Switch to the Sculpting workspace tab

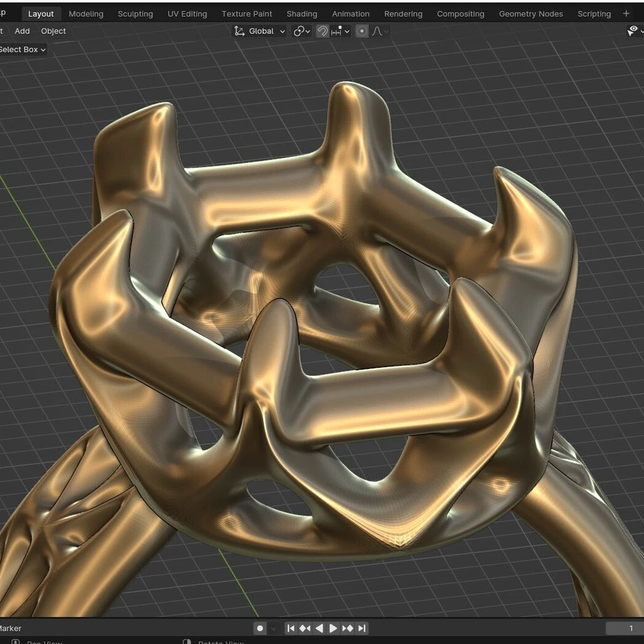(135, 14)
